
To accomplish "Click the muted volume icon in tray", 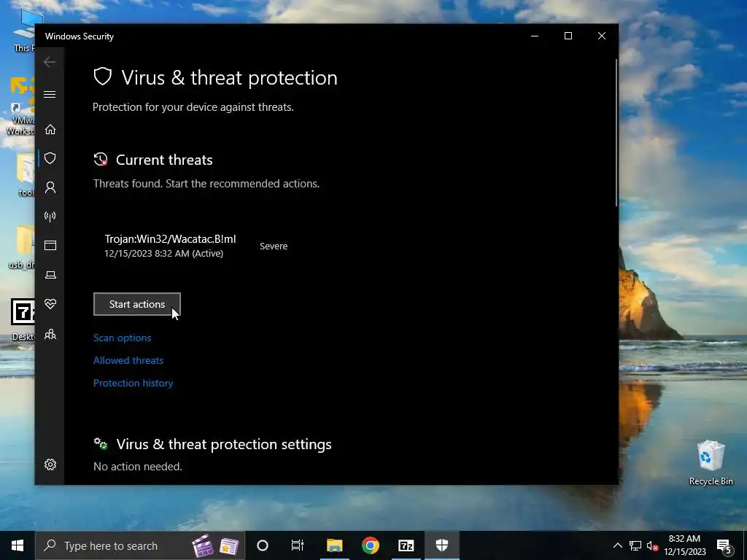I will click(x=652, y=545).
